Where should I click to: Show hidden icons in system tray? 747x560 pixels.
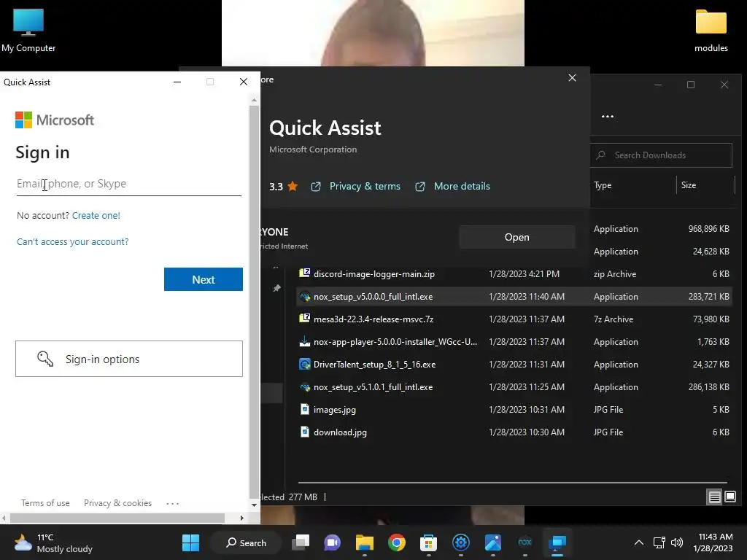[x=639, y=542]
